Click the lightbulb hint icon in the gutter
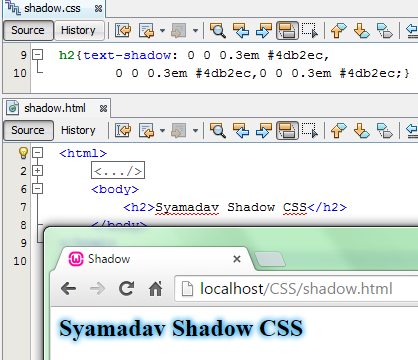The height and width of the screenshot is (360, 418). tap(23, 153)
